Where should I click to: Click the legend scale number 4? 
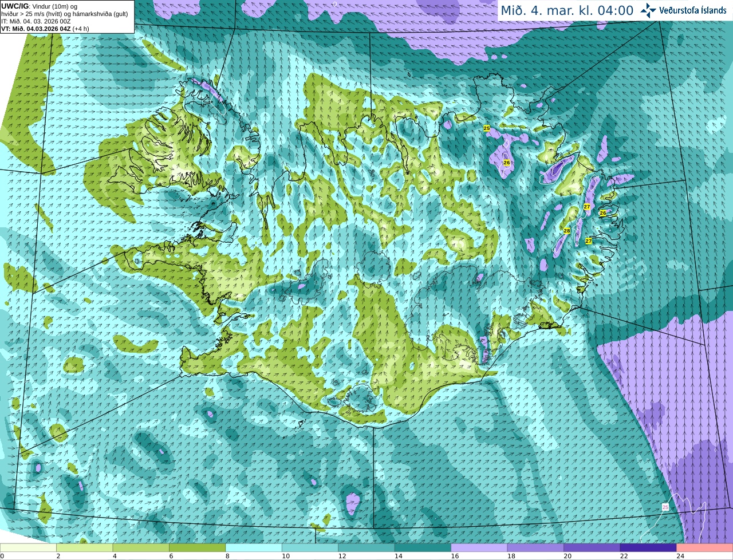[113, 556]
